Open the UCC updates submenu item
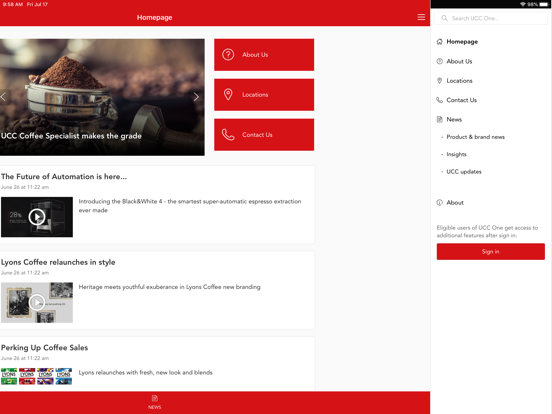 click(464, 172)
